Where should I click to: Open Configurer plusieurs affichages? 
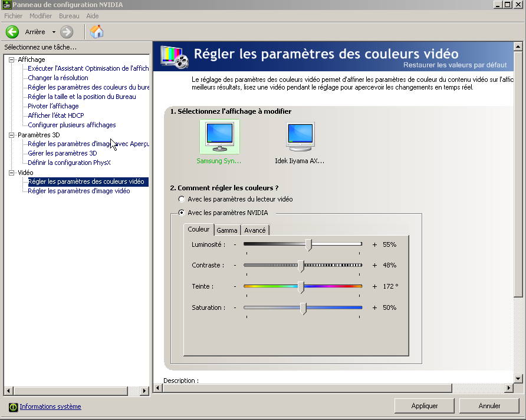pos(72,125)
